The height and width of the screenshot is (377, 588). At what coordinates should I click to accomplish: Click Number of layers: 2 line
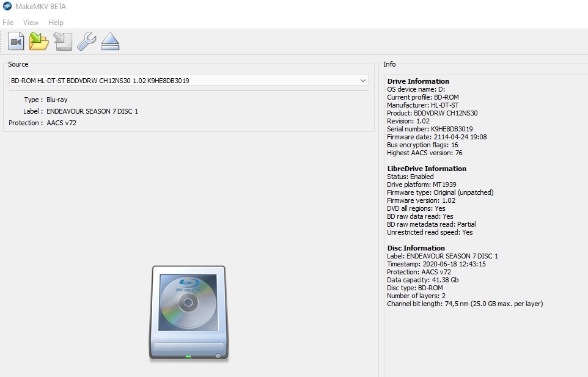click(x=416, y=296)
